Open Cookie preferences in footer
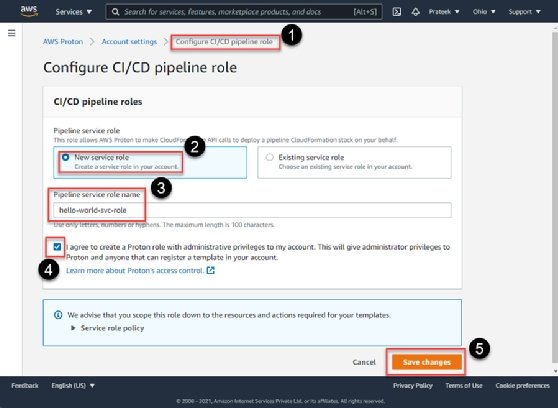Viewport: 558px width, 408px height. [x=523, y=386]
